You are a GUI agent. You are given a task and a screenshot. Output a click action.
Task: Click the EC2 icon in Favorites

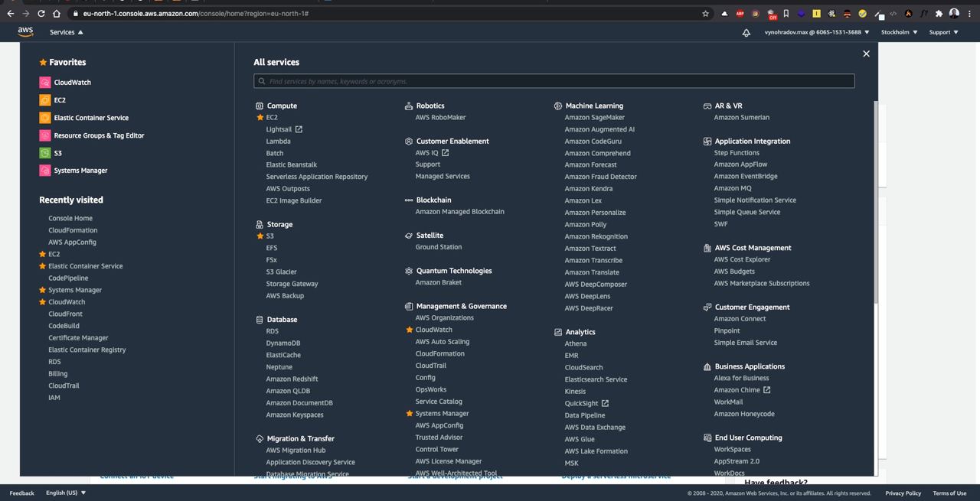(x=45, y=100)
